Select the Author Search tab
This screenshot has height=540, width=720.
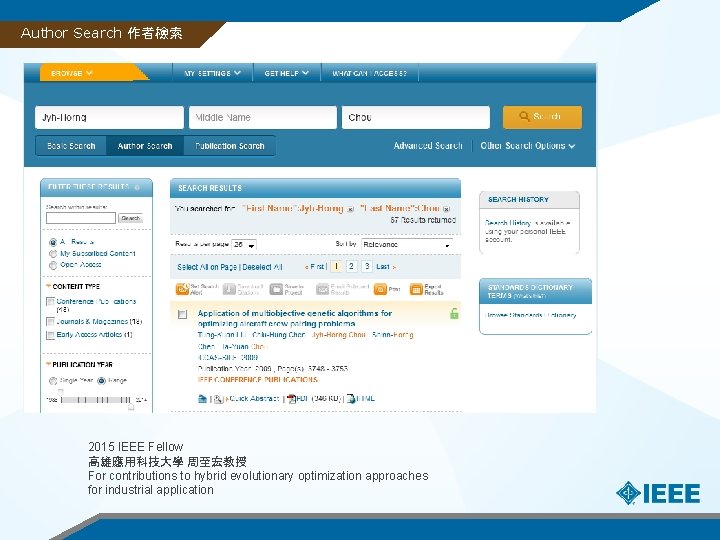click(145, 146)
